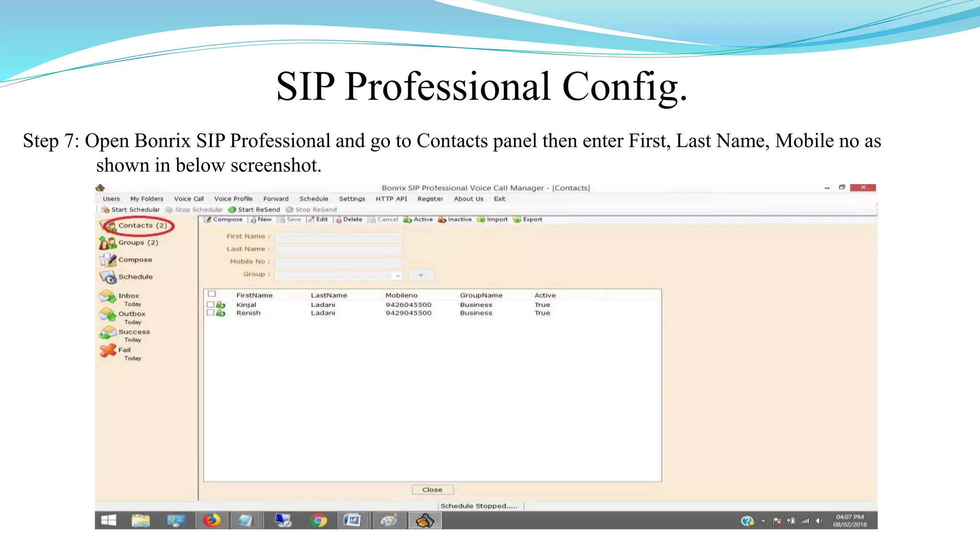The width and height of the screenshot is (980, 551).
Task: Open the Settings menu
Action: point(352,199)
